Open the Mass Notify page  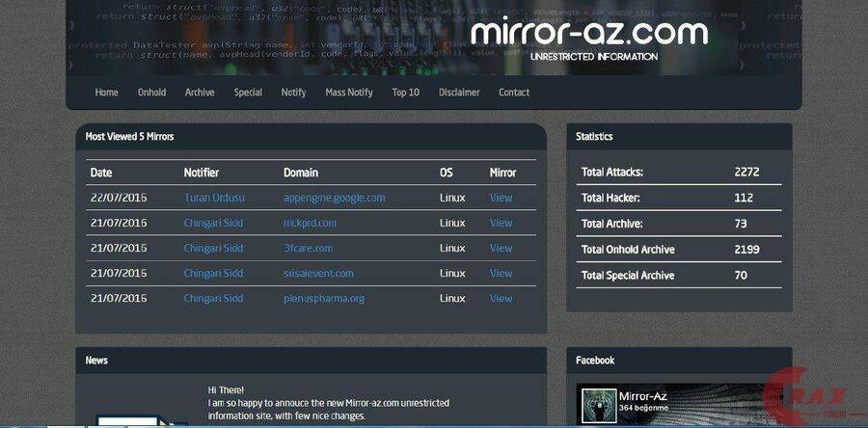(x=349, y=93)
